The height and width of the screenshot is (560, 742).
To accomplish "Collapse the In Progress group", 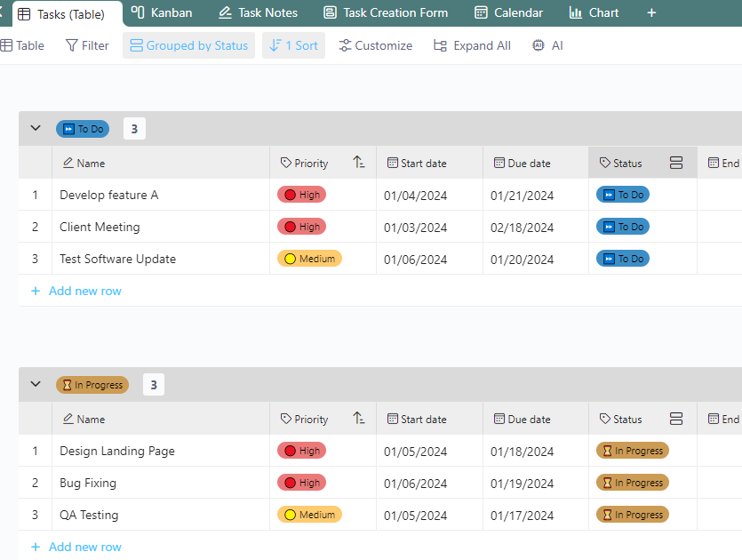I will (36, 384).
